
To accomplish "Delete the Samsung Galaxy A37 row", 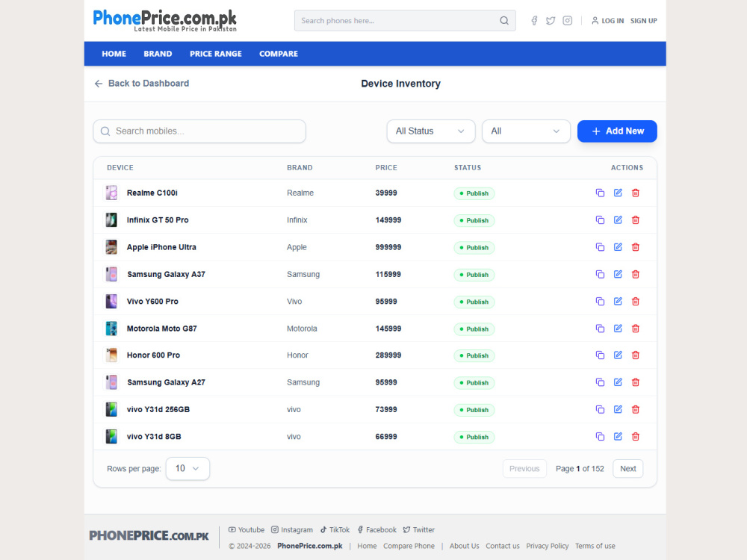I will (636, 274).
